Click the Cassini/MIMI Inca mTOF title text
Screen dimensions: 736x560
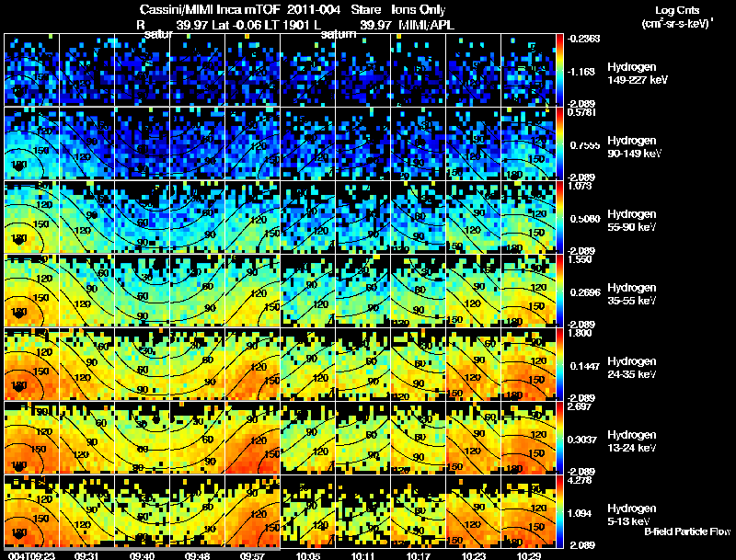[210, 9]
